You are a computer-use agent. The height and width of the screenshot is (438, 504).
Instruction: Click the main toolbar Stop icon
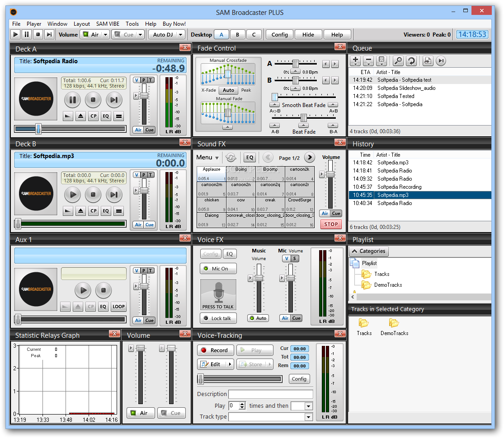click(x=38, y=34)
